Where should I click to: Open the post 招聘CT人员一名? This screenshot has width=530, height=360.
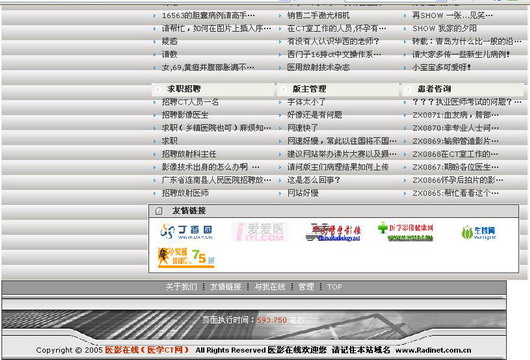point(190,102)
